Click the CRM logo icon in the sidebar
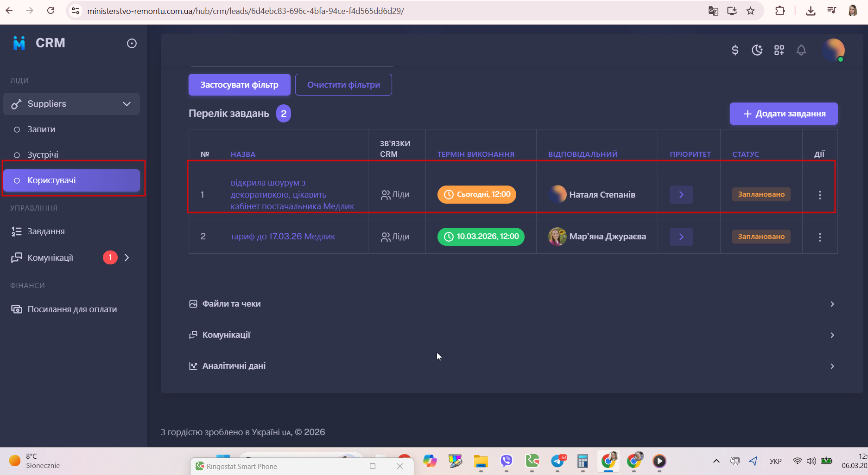The width and height of the screenshot is (868, 475). (19, 43)
